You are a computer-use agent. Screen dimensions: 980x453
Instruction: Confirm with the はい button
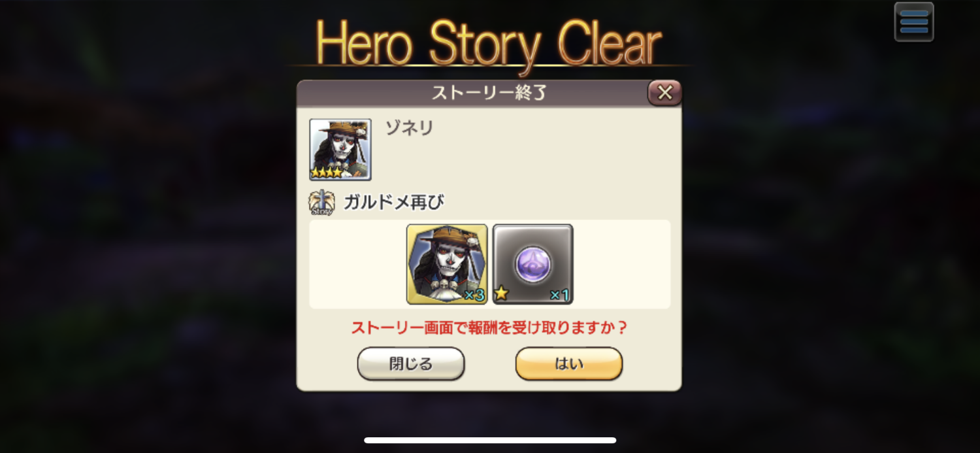click(569, 363)
